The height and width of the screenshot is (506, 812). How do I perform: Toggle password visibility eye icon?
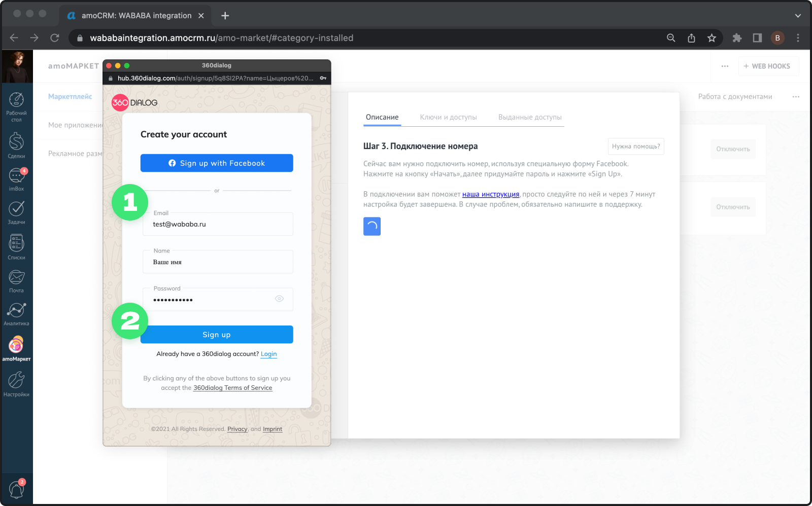[279, 299]
